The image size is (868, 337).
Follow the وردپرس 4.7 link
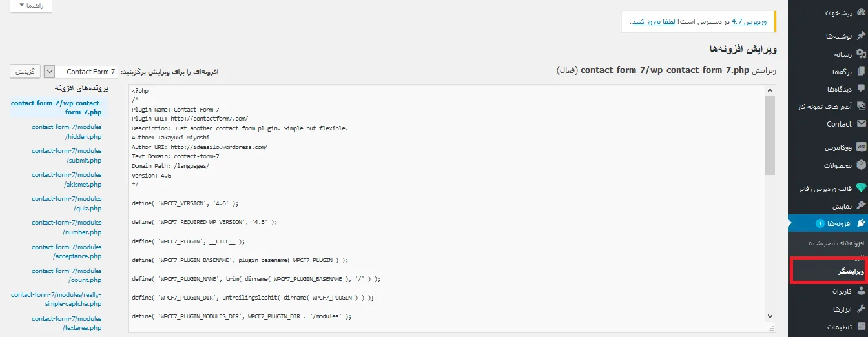point(749,21)
